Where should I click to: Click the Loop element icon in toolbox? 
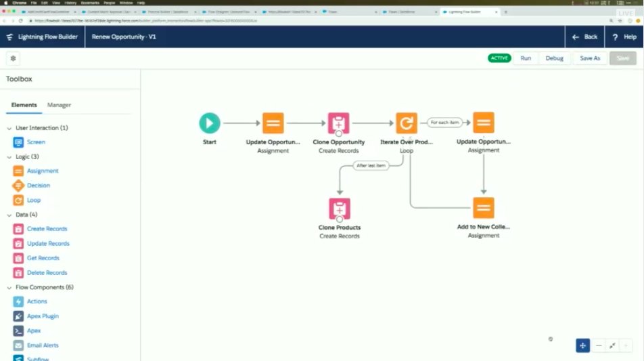tap(18, 200)
